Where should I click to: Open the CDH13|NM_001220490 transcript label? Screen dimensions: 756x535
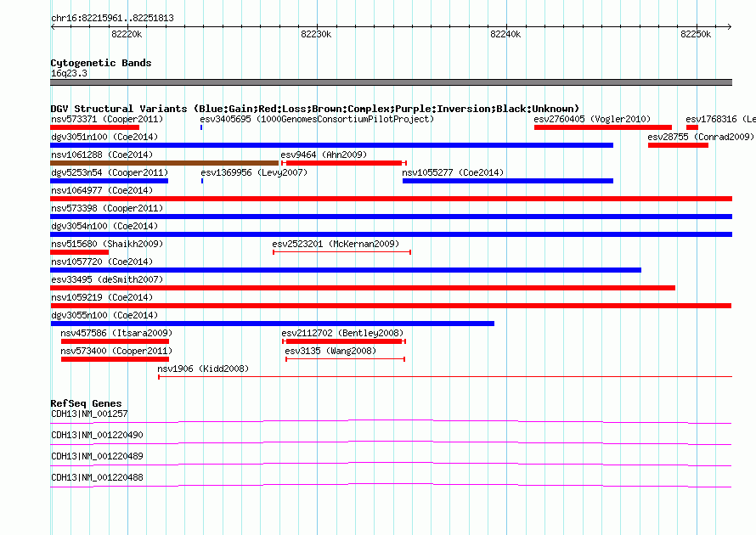click(97, 435)
